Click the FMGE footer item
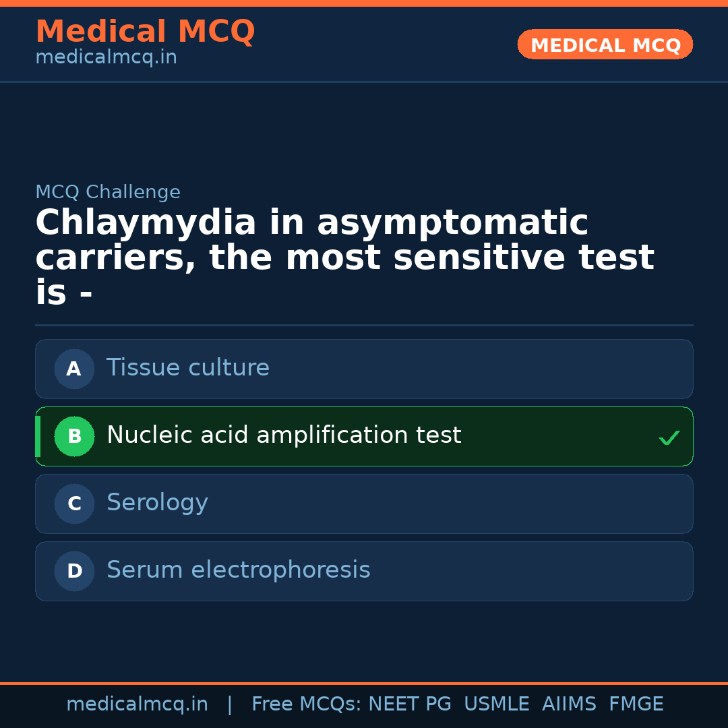Image resolution: width=728 pixels, height=728 pixels. [636, 704]
